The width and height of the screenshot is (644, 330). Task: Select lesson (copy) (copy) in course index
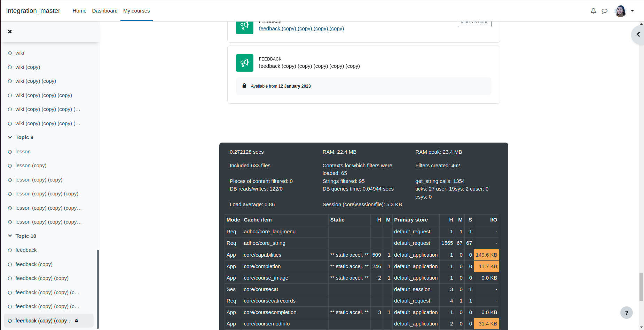[x=39, y=180]
